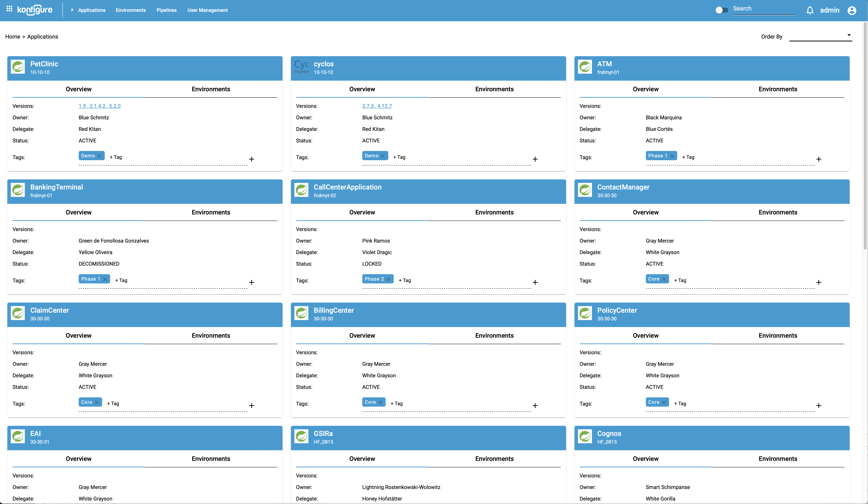Screen dimensions: 868x504
Task: Click the Search input field
Action: tap(764, 9)
